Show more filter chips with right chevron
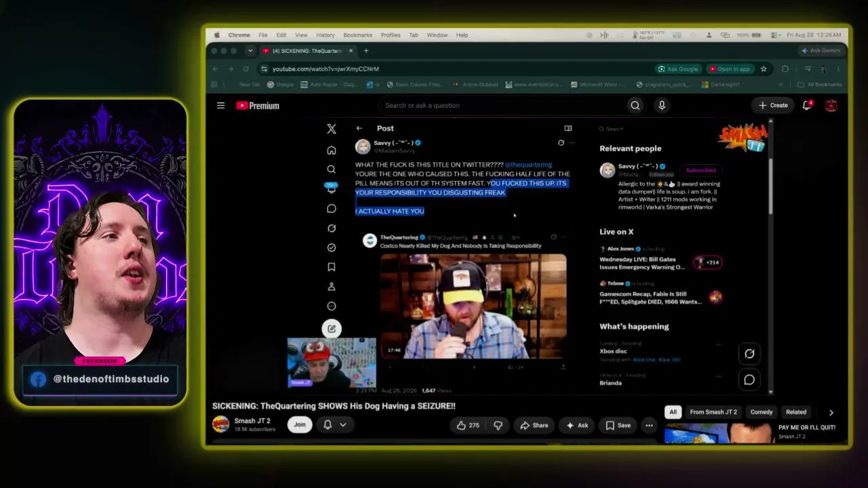Viewport: 868px width, 488px height. [831, 412]
